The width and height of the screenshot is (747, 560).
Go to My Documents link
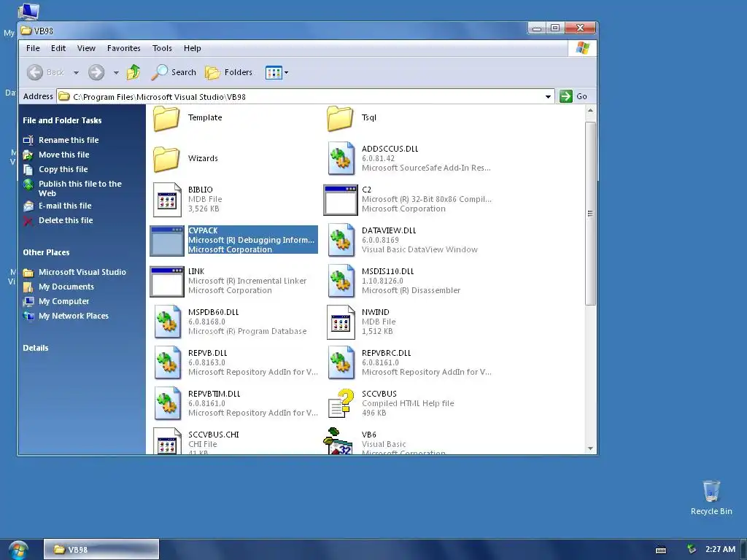pyautogui.click(x=66, y=287)
